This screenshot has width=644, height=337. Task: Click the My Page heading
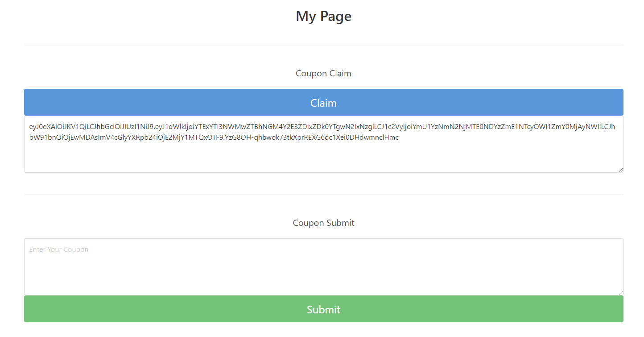pos(323,17)
